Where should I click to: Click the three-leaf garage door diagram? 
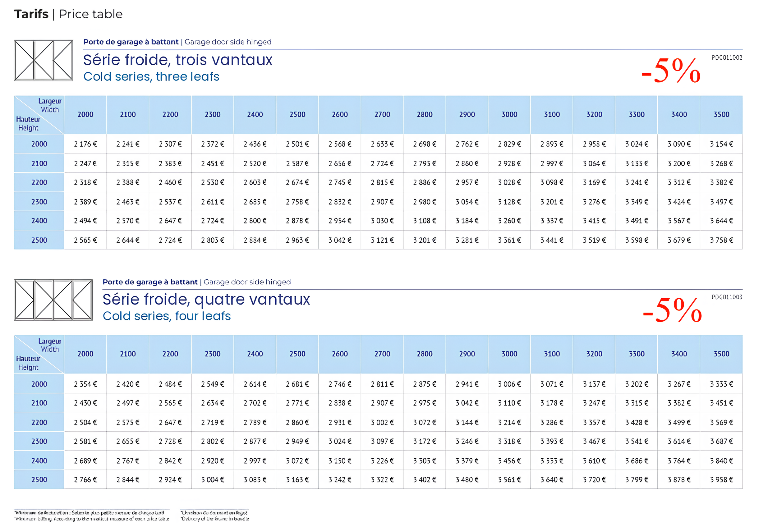tap(44, 61)
